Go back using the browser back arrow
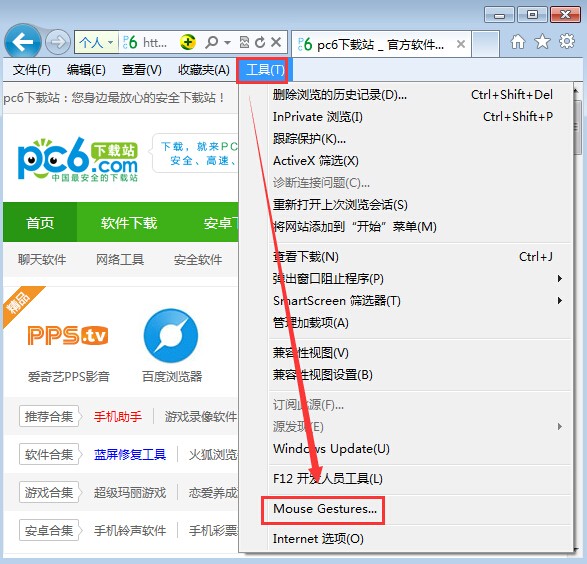This screenshot has height=564, width=587. tap(22, 42)
